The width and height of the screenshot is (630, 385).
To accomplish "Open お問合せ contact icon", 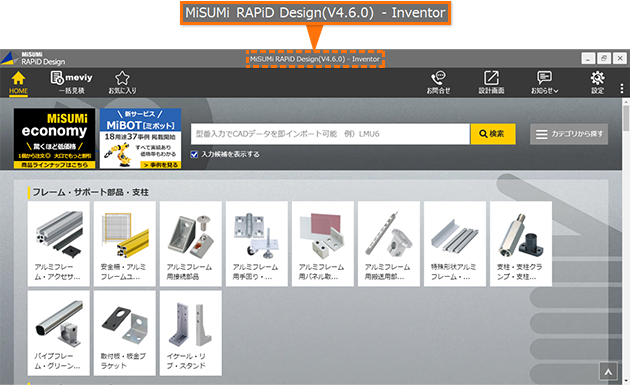I will [438, 83].
